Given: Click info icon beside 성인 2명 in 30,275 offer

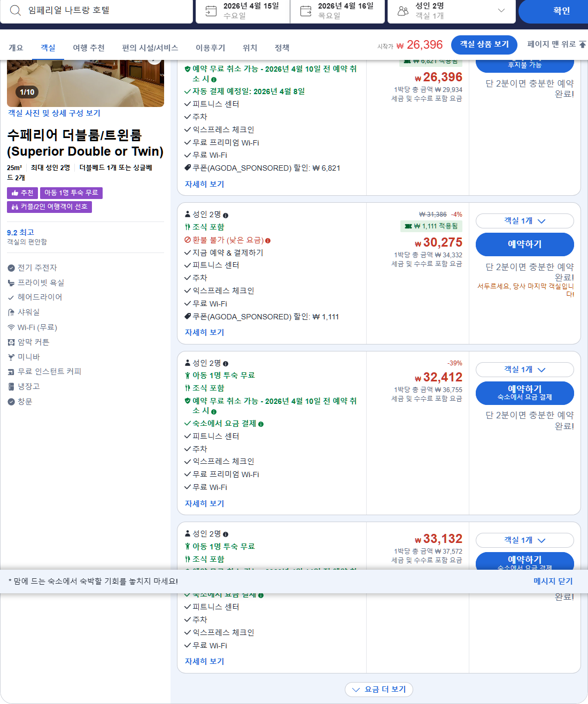Looking at the screenshot, I should click(226, 215).
